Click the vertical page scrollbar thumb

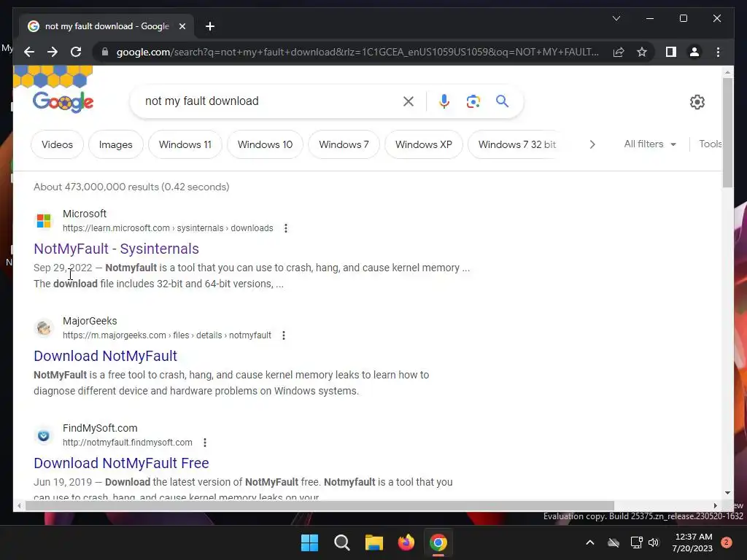pos(727,133)
